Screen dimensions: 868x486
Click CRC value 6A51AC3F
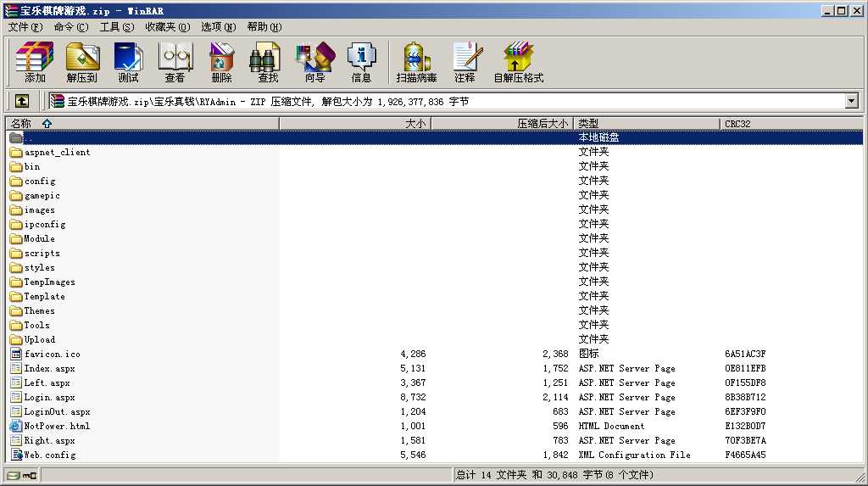[745, 354]
